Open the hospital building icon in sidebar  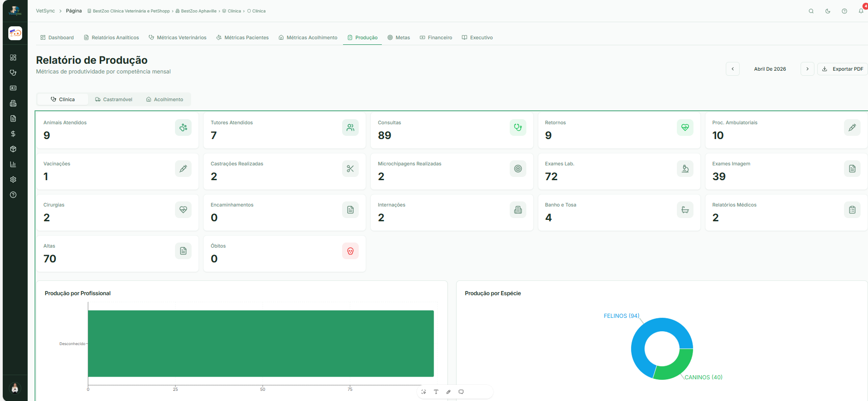point(13,103)
